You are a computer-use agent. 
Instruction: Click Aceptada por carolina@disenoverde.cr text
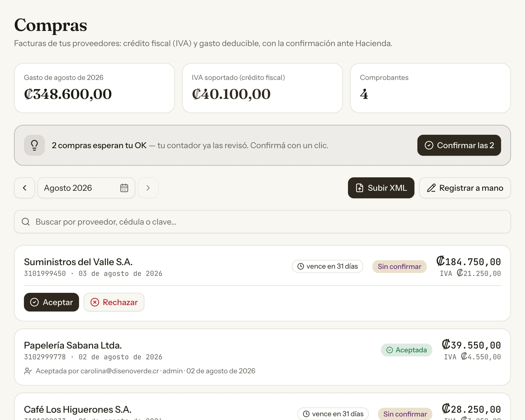coord(146,371)
